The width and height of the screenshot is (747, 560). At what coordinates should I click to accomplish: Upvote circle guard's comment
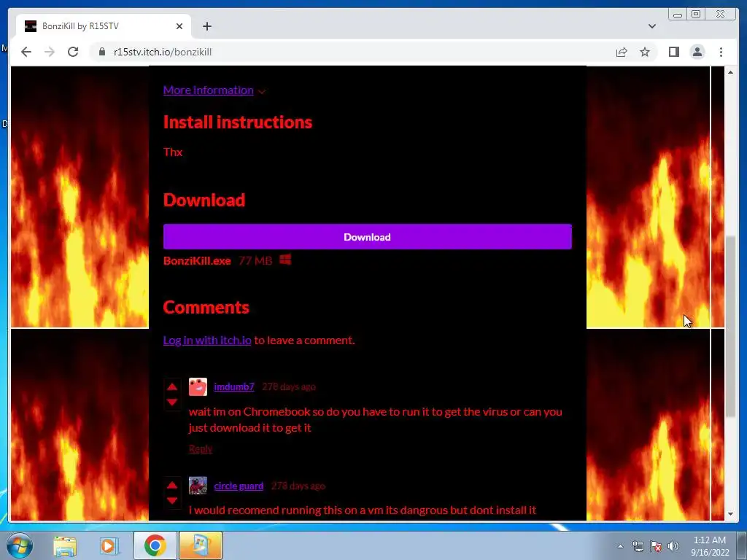click(172, 485)
